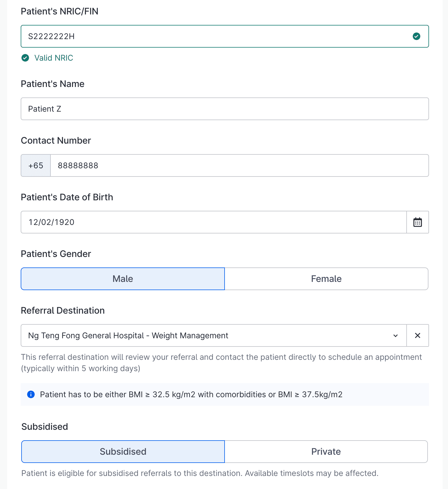Click the 'Referral Destination' label
The height and width of the screenshot is (489, 448).
point(63,311)
